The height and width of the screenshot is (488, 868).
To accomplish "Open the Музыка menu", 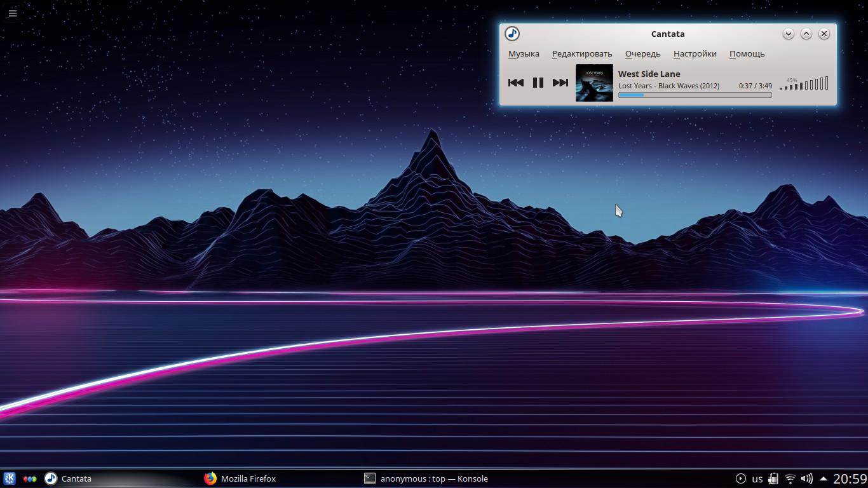I will 524,54.
